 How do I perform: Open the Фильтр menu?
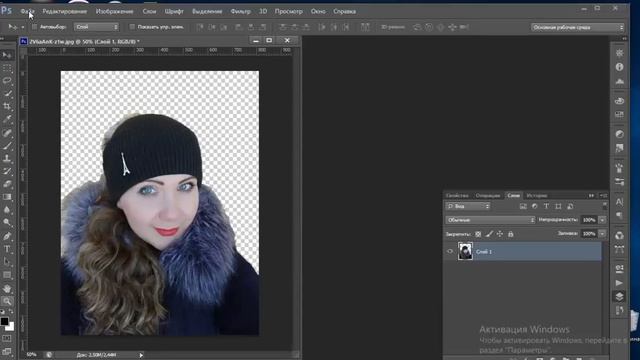(x=240, y=11)
